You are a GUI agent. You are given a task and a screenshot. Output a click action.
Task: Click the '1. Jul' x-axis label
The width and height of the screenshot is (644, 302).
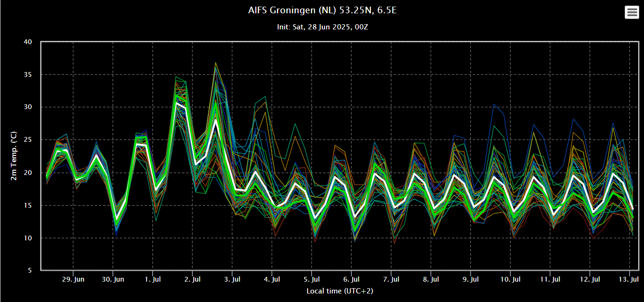pyautogui.click(x=152, y=279)
